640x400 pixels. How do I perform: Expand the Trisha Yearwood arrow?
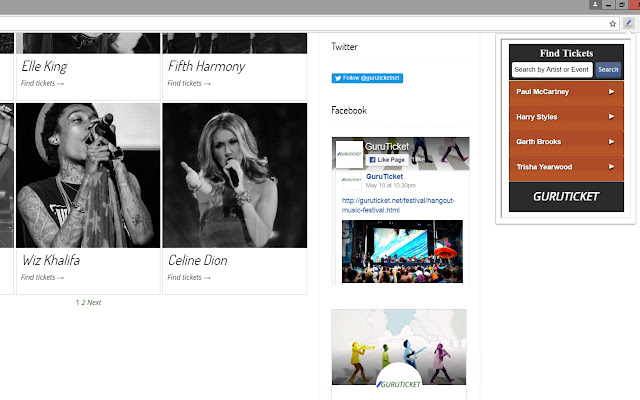click(611, 167)
